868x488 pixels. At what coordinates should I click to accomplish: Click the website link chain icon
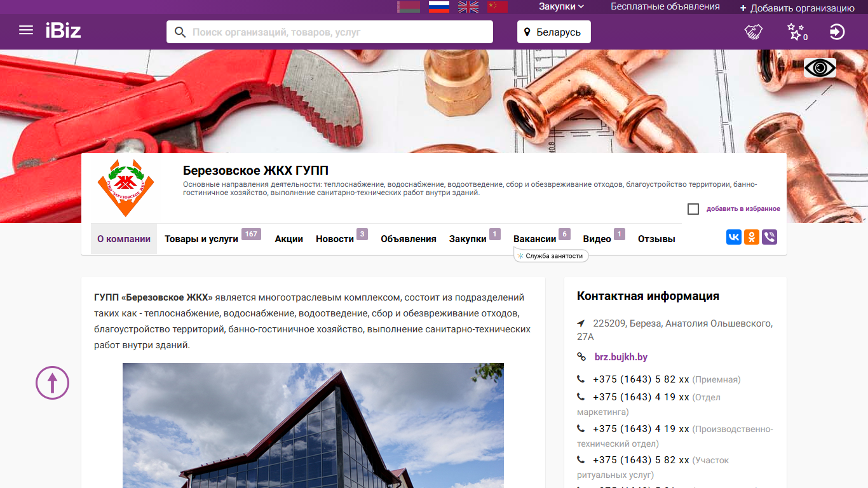(x=581, y=357)
